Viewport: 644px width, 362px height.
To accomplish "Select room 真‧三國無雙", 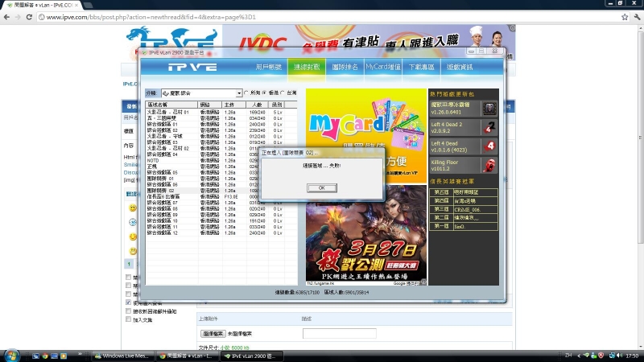I will point(221,117).
